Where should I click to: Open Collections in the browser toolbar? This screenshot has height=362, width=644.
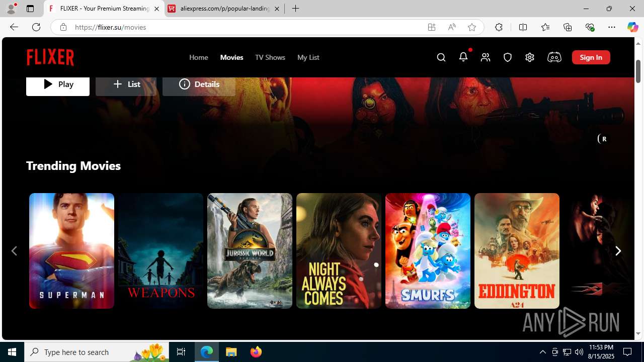pyautogui.click(x=568, y=27)
